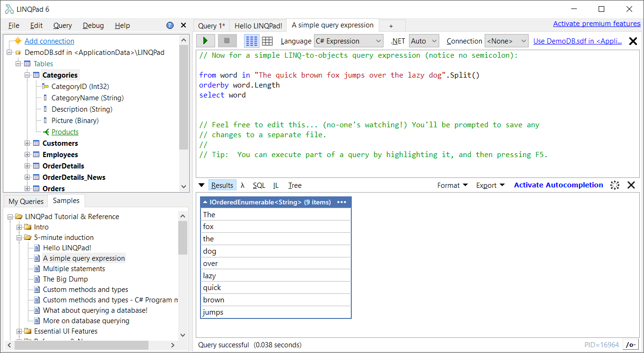
Task: Click the DemoDB.sdf database icon
Action: click(x=18, y=53)
